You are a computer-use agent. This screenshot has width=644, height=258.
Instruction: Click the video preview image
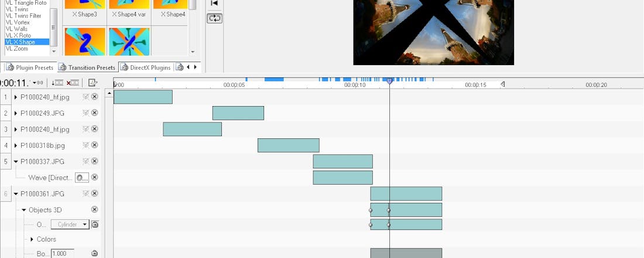click(x=433, y=32)
